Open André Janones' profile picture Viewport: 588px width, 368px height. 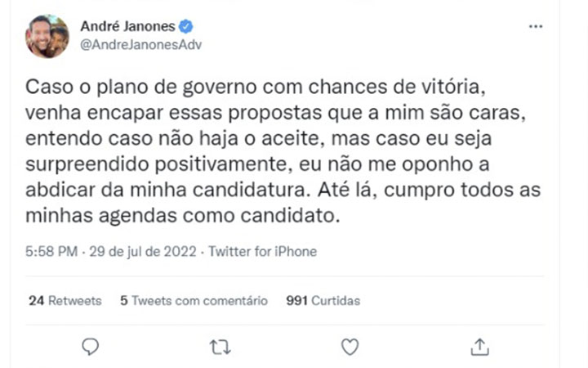point(47,37)
